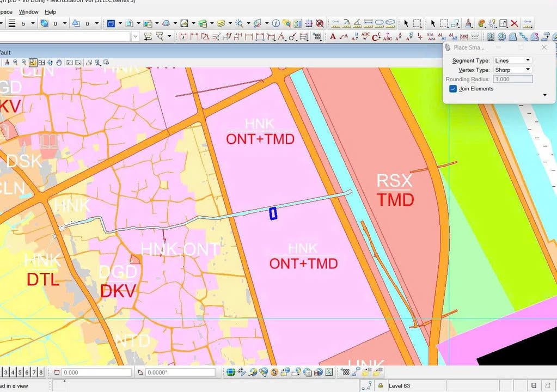Viewport: 557px width, 392px height.
Task: Select the Zoom In view control
Action: coord(15,63)
